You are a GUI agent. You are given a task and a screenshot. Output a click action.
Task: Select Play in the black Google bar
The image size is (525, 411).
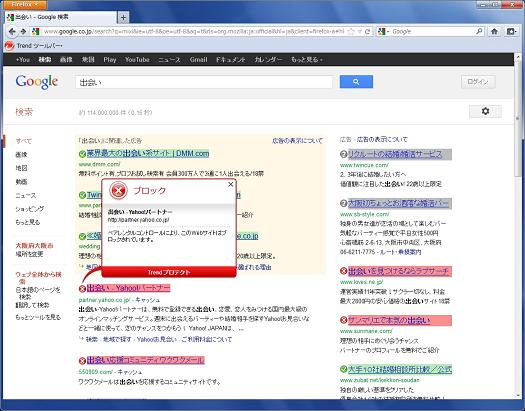point(110,60)
